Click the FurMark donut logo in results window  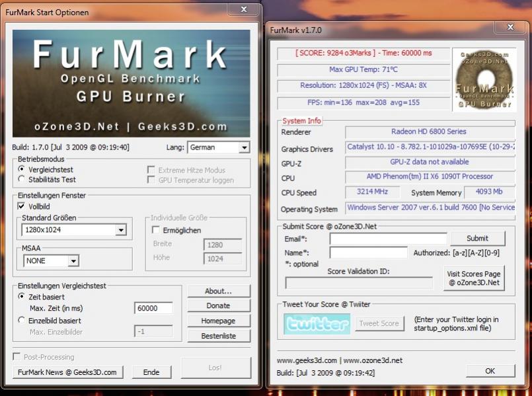pos(484,80)
